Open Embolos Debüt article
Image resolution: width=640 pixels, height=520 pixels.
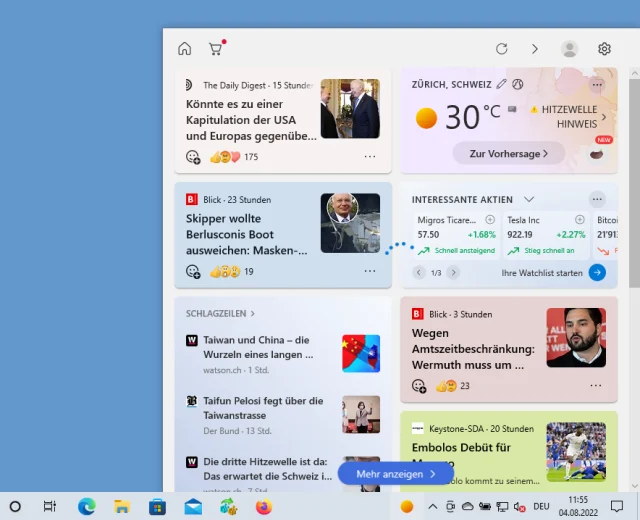[461, 448]
